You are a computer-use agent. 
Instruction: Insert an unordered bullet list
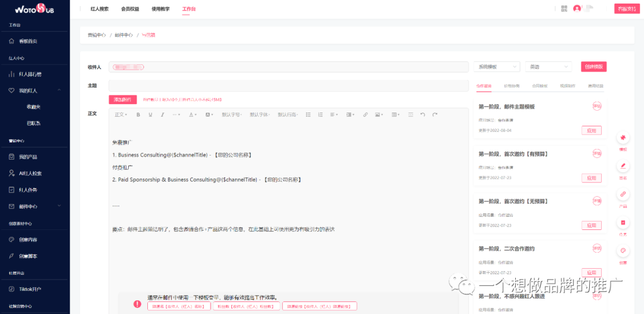[x=308, y=115]
